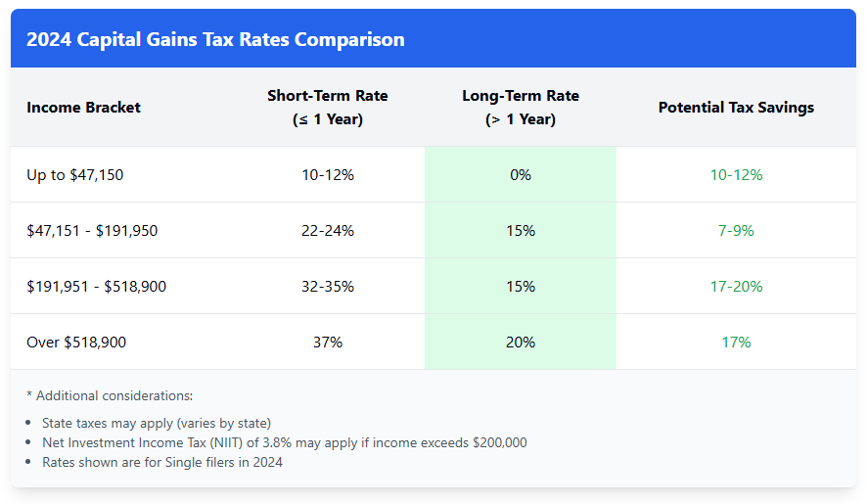Click the 'Up to $47,150' bracket cell
The image size is (867, 504).
pos(75,175)
